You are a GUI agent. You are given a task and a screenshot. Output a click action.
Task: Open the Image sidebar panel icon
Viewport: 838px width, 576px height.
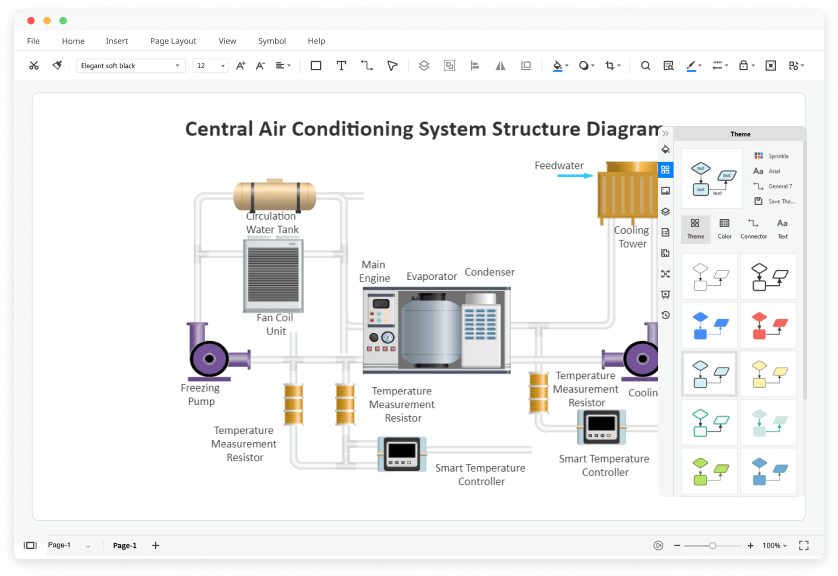pyautogui.click(x=665, y=191)
